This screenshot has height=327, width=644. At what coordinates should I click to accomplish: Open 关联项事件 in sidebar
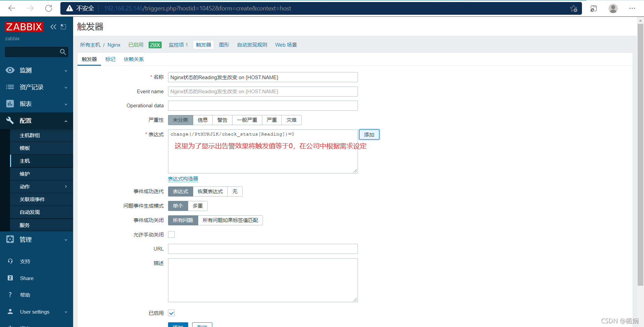pos(42,199)
